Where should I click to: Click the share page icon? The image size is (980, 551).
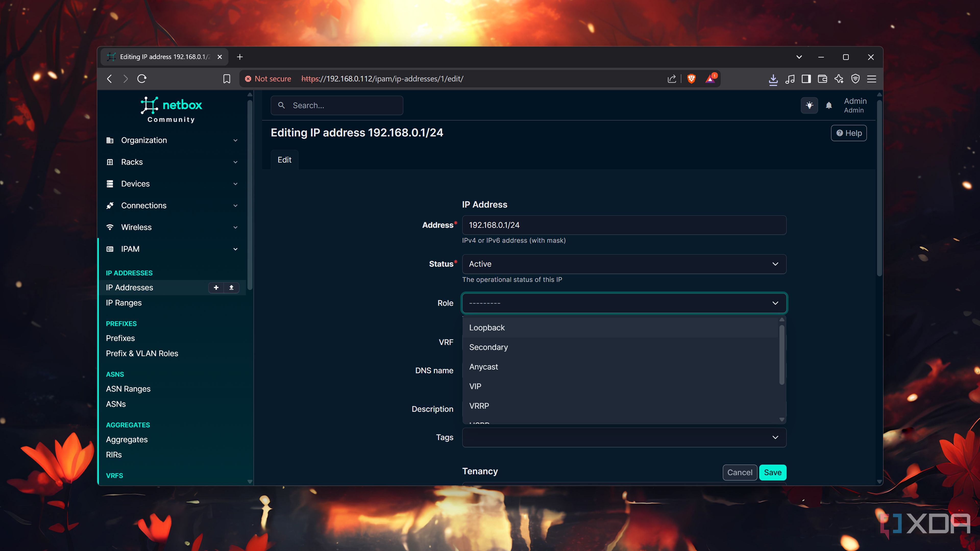tap(671, 79)
